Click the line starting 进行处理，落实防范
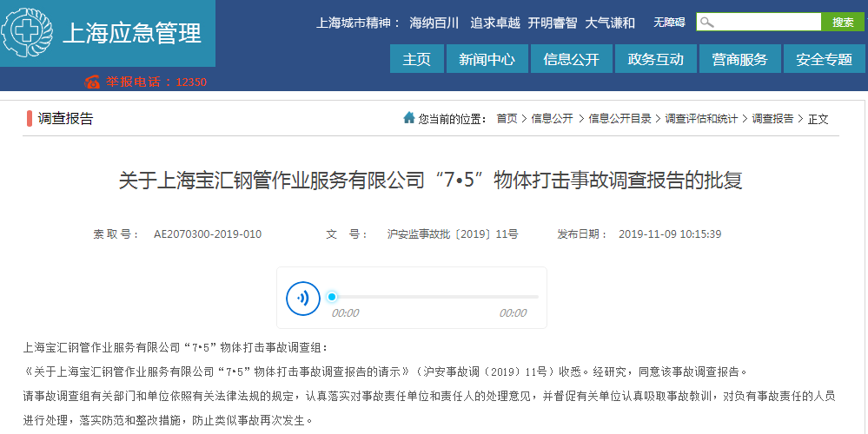This screenshot has width=868, height=434. coord(169,420)
